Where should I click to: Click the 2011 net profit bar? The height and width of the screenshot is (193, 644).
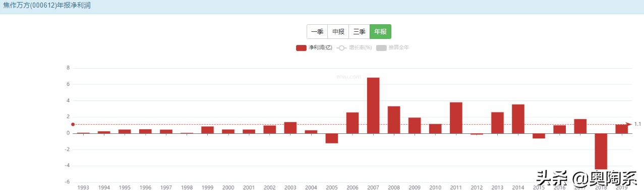[x=456, y=118]
